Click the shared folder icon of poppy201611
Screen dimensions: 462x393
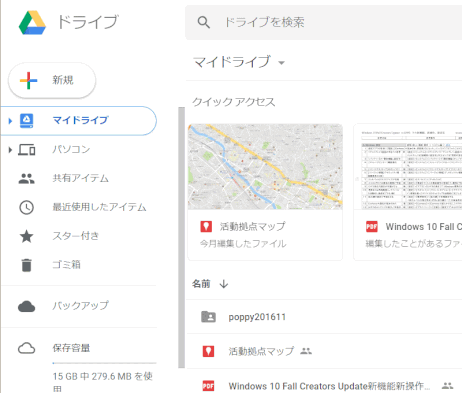(x=208, y=317)
